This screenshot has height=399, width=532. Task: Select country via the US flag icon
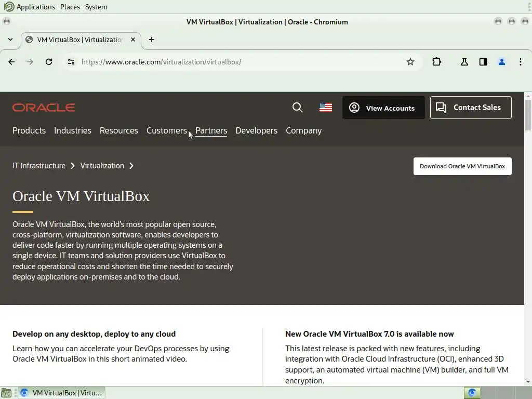click(326, 108)
